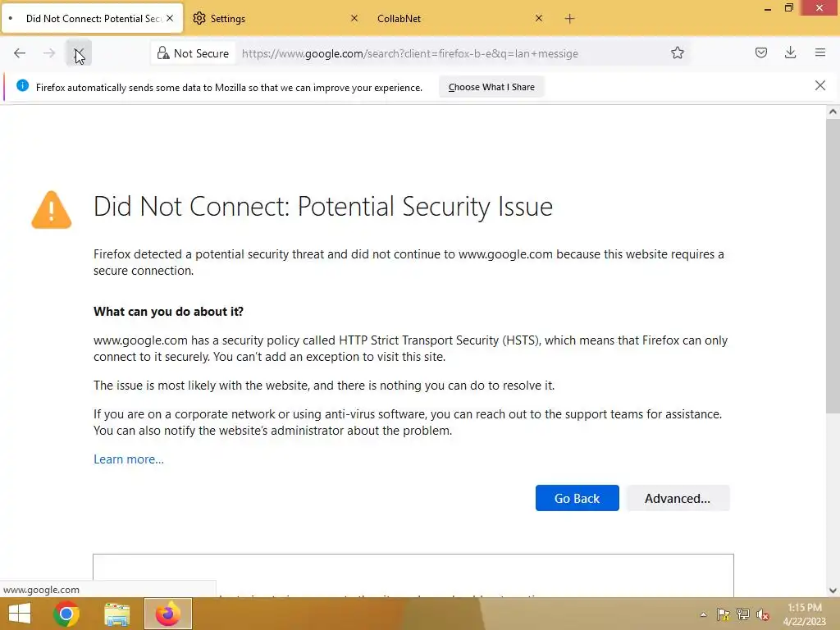
Task: Show hidden system tray icons
Action: click(x=703, y=614)
